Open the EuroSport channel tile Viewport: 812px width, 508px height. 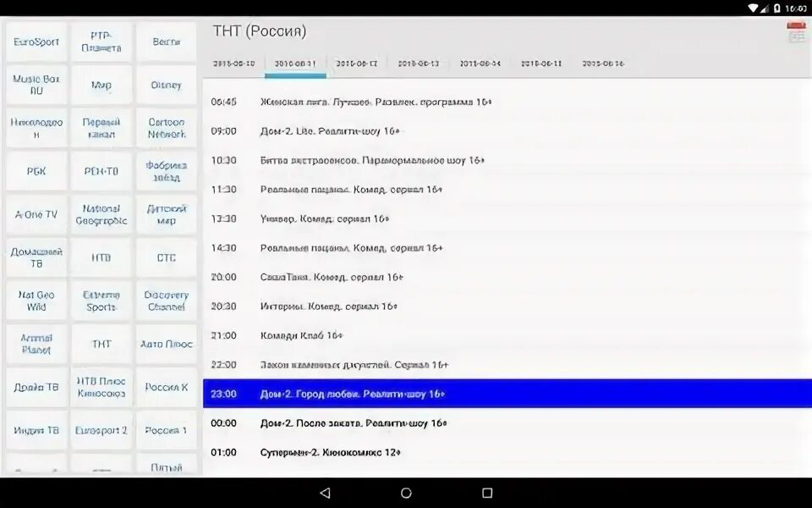click(36, 42)
